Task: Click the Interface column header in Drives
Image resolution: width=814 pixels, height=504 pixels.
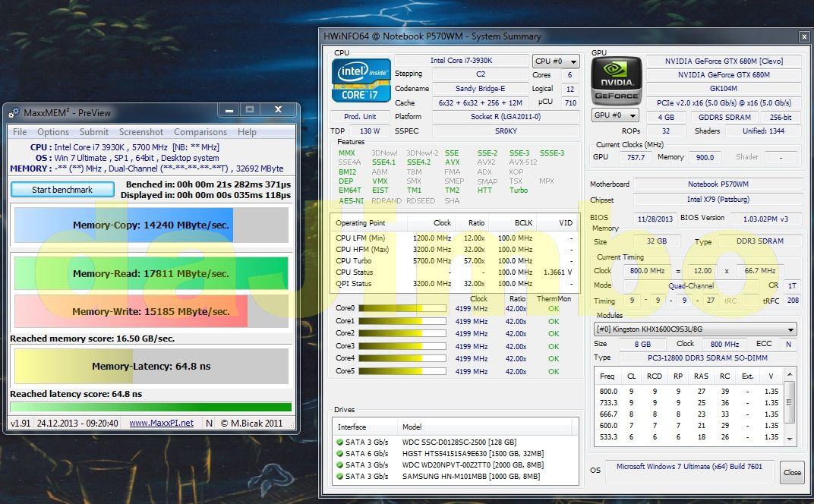Action: coord(364,427)
